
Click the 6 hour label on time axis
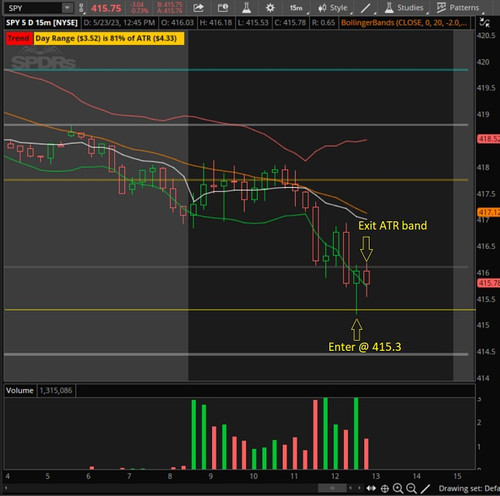click(88, 476)
